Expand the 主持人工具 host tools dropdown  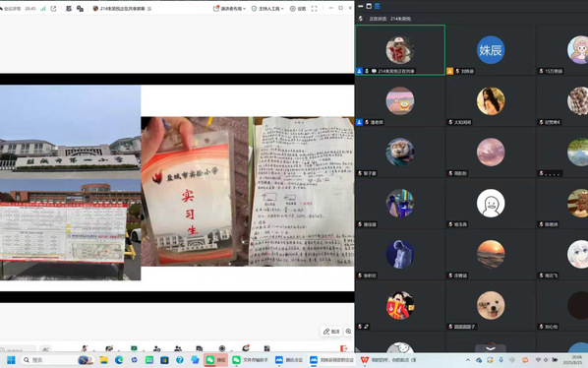267,8
